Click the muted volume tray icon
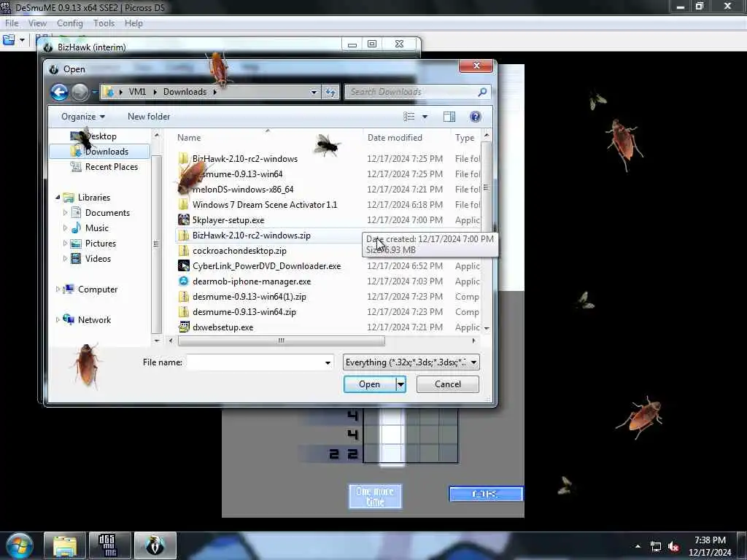This screenshot has width=747, height=560. coord(673,547)
